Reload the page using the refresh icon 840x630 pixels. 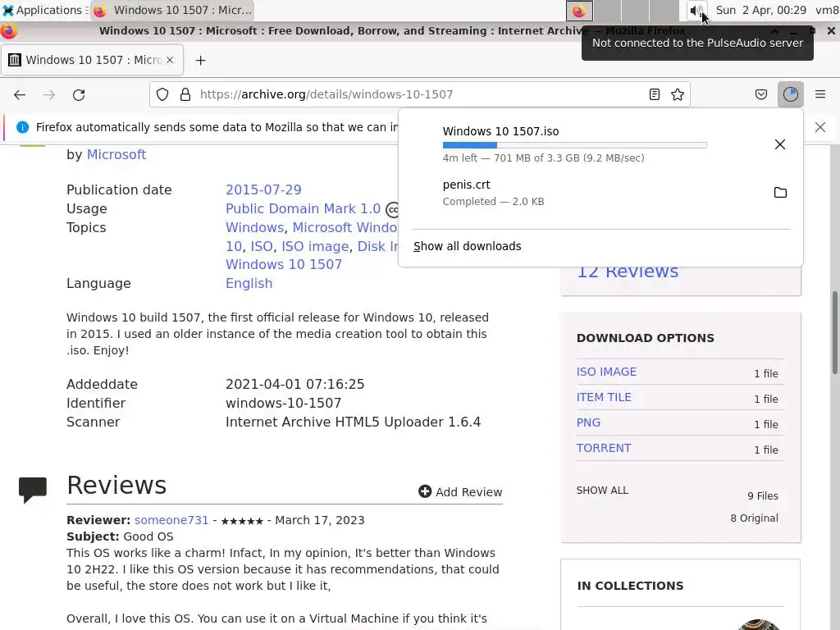pyautogui.click(x=79, y=95)
